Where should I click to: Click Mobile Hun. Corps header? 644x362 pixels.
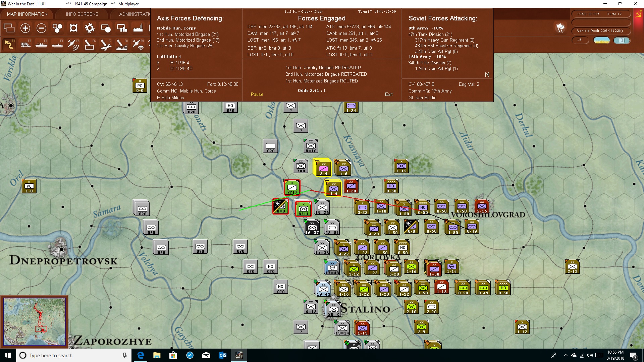point(176,28)
